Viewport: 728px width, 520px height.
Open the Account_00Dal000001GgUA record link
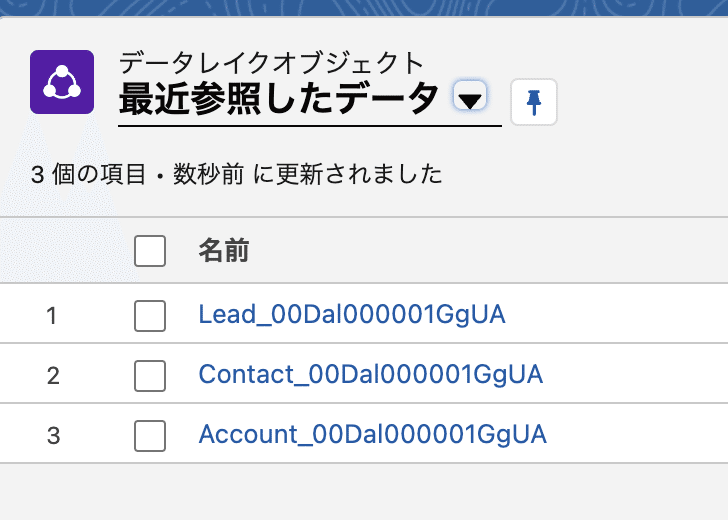pos(372,434)
